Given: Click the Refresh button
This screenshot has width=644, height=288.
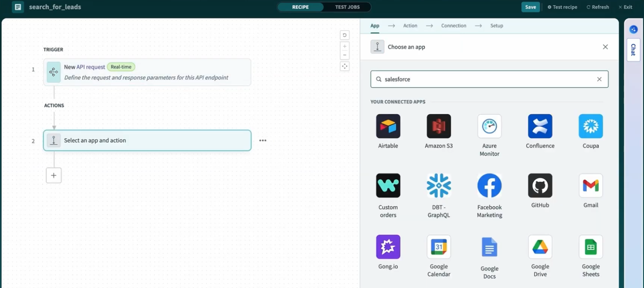Looking at the screenshot, I should click(598, 7).
